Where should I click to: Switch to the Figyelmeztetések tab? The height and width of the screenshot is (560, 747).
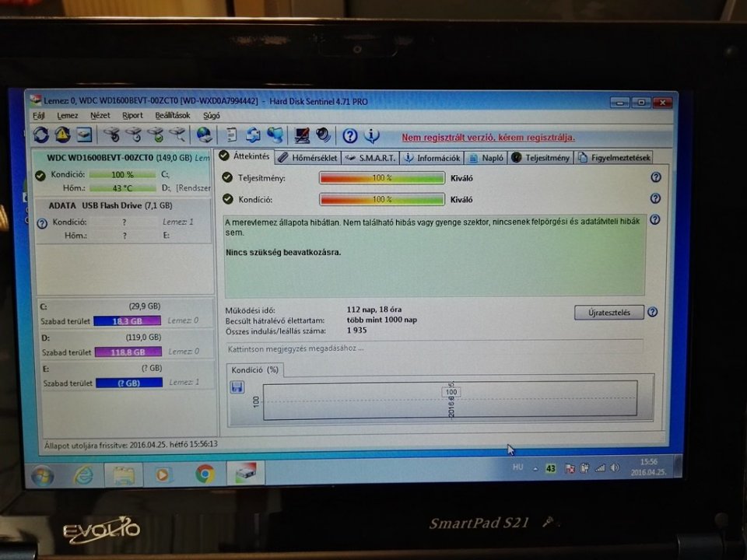click(614, 158)
